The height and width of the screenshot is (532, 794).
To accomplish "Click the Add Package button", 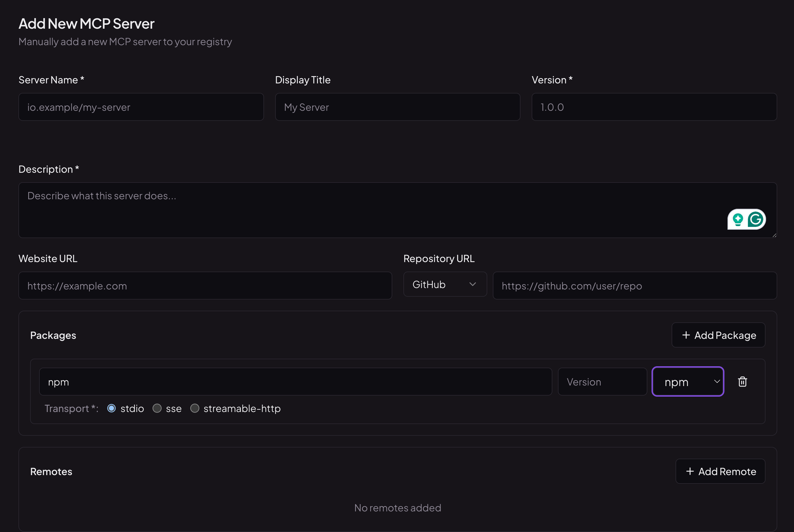I will point(718,335).
